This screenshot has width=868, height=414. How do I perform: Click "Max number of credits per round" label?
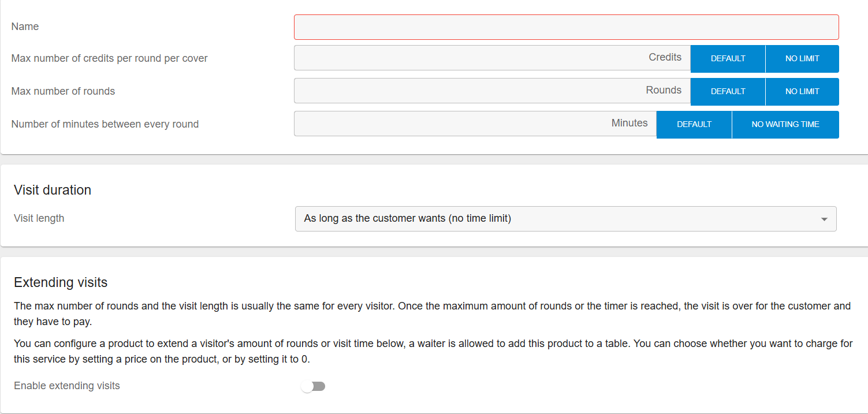coord(109,58)
